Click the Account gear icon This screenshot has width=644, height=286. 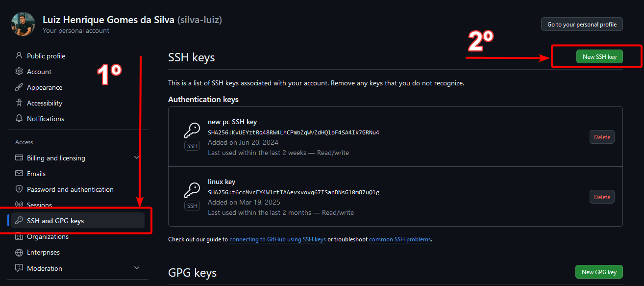coord(19,72)
